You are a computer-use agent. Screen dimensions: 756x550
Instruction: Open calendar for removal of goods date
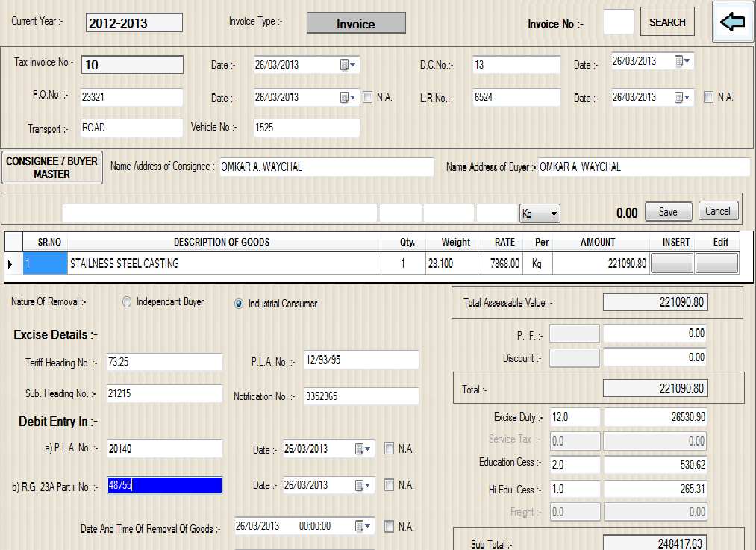point(359,526)
